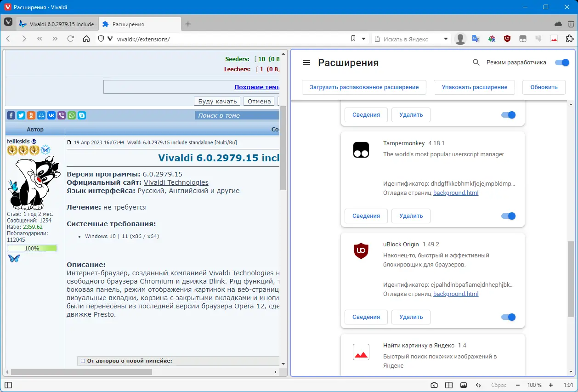This screenshot has height=392, width=578.
Task: Click the Отмена button on forum
Action: point(258,102)
